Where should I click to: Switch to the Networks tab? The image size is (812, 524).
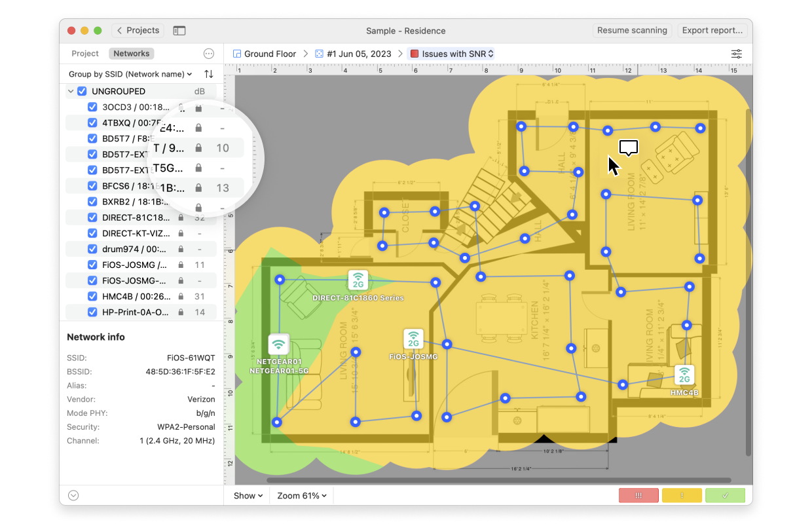pyautogui.click(x=131, y=54)
